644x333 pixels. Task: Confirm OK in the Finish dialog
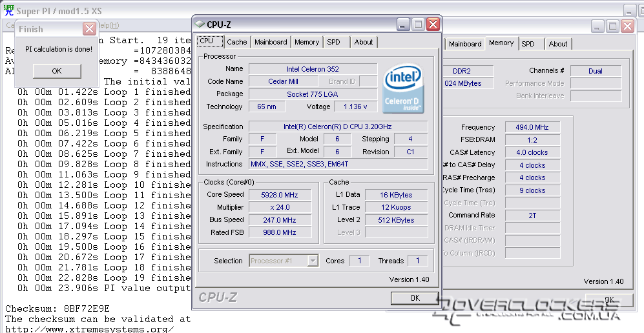pos(57,71)
